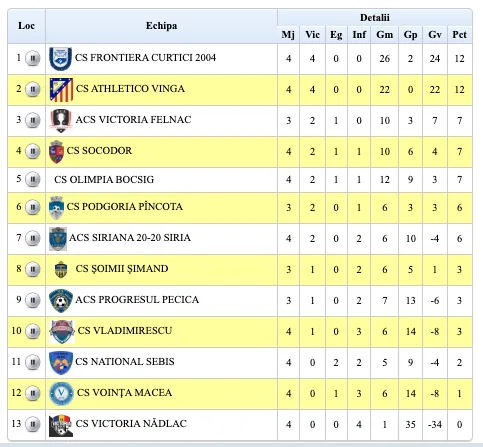
Task: Click the CS National Sebis shield icon
Action: 61,362
